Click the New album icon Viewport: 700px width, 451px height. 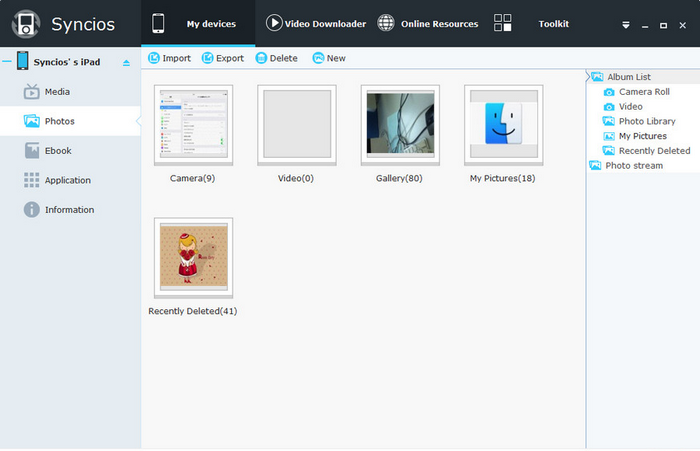click(318, 58)
